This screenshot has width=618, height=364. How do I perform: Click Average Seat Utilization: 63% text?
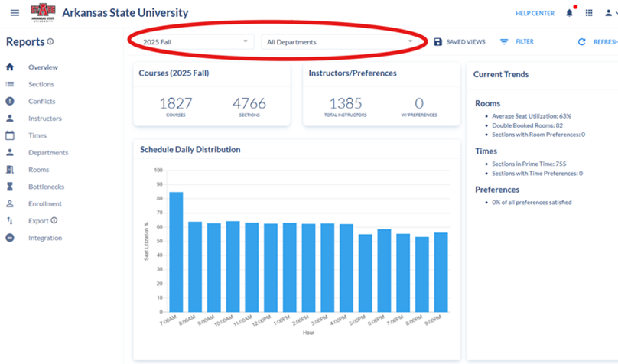click(x=532, y=116)
